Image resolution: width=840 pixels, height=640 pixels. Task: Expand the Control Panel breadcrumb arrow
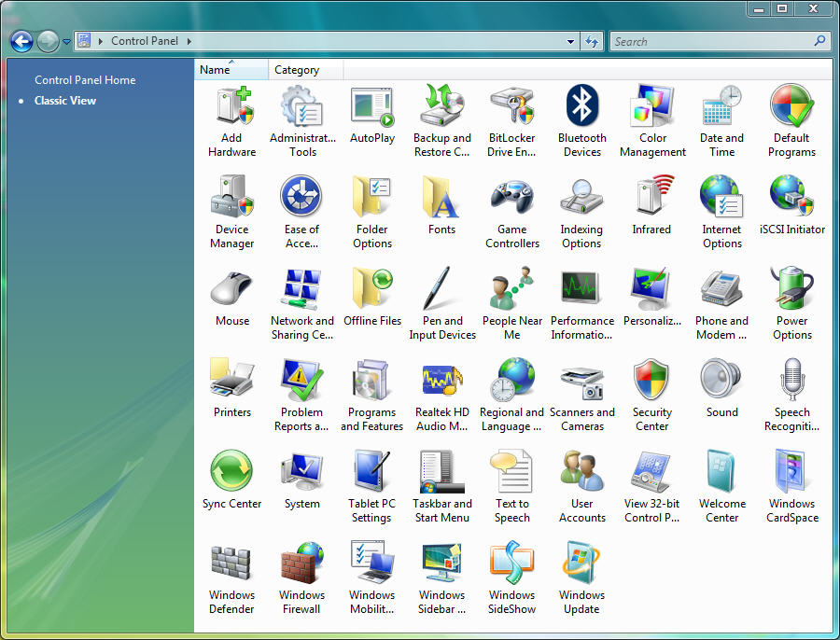pos(189,41)
